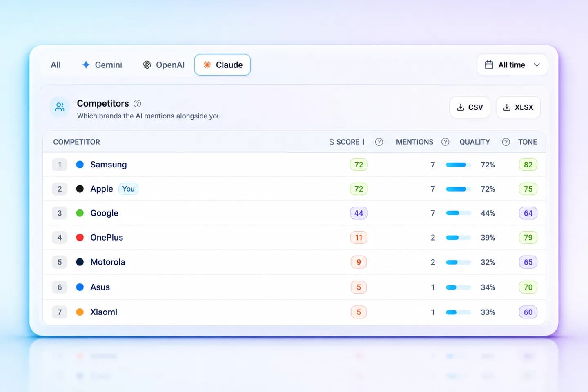The width and height of the screenshot is (588, 392).
Task: Select the Asus competitor name
Action: tap(100, 287)
